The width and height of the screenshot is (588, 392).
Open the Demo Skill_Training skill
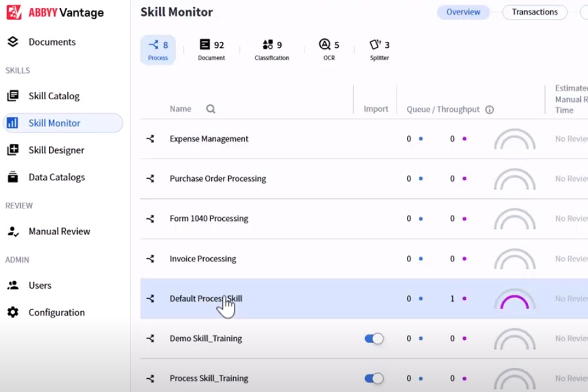[206, 338]
